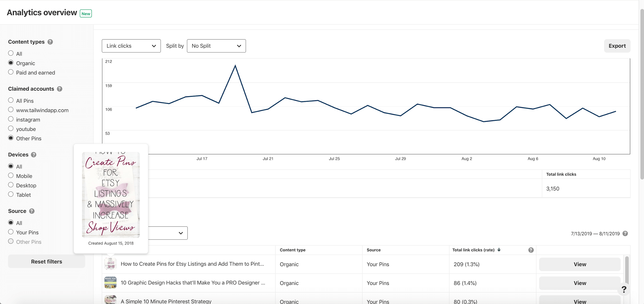This screenshot has height=304, width=644.
Task: Click help icon in Total link clicks column
Action: (531, 250)
